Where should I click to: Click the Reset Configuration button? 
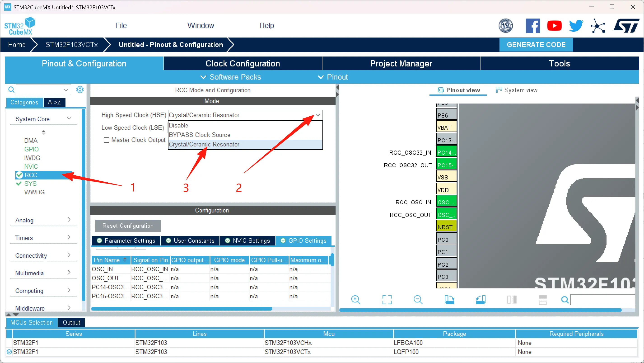click(x=128, y=226)
